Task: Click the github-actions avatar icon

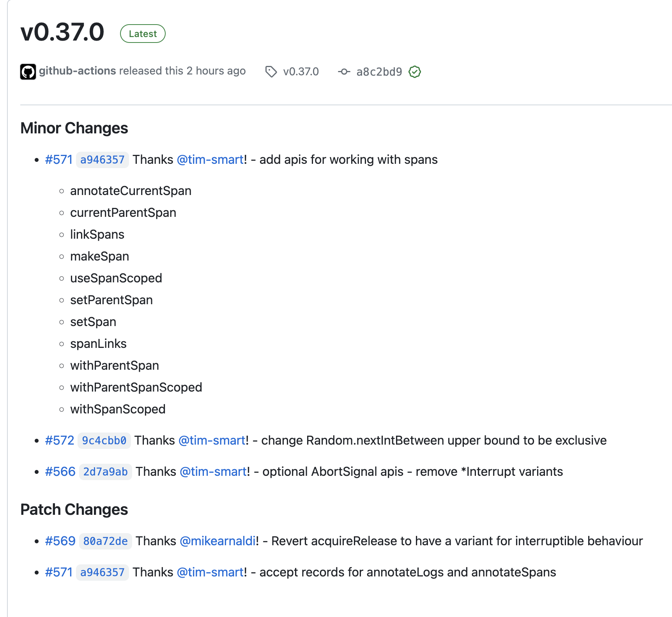Action: click(28, 72)
